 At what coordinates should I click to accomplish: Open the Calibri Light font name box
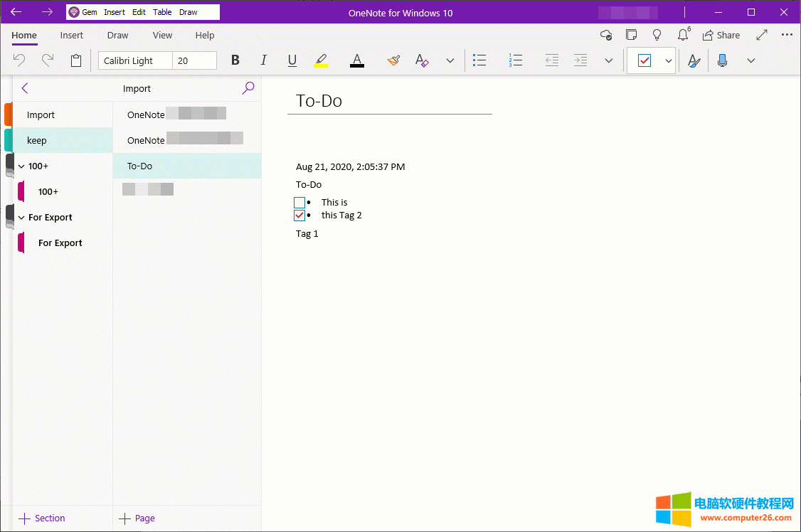135,61
